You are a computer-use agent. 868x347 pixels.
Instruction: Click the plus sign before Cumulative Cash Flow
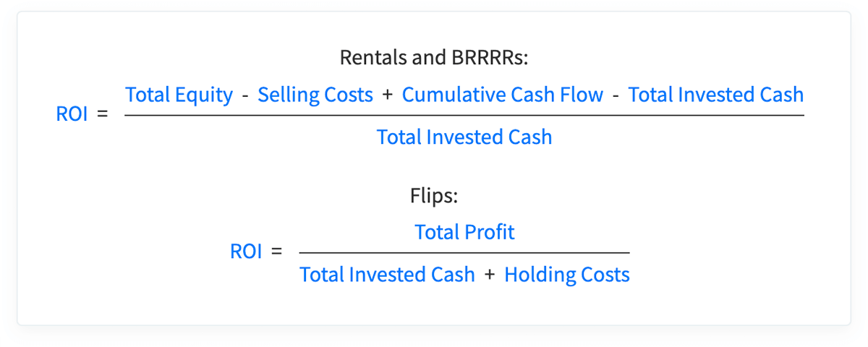click(388, 95)
